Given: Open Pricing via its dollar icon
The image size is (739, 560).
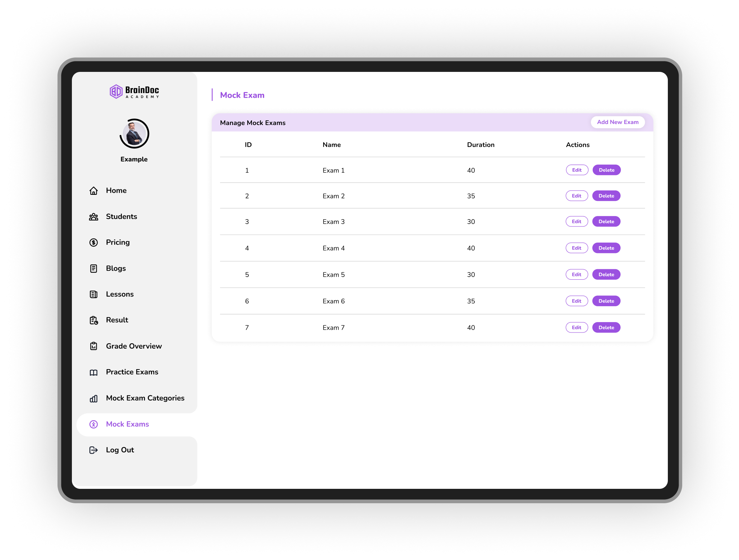Looking at the screenshot, I should point(93,243).
